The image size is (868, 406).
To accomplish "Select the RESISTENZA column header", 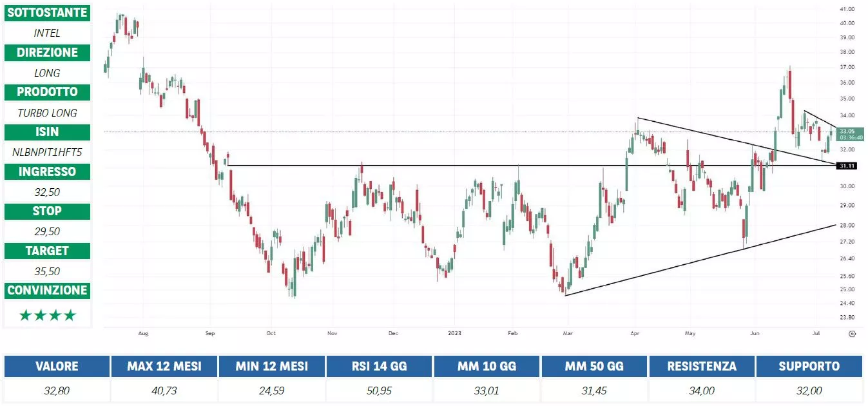I will [702, 366].
